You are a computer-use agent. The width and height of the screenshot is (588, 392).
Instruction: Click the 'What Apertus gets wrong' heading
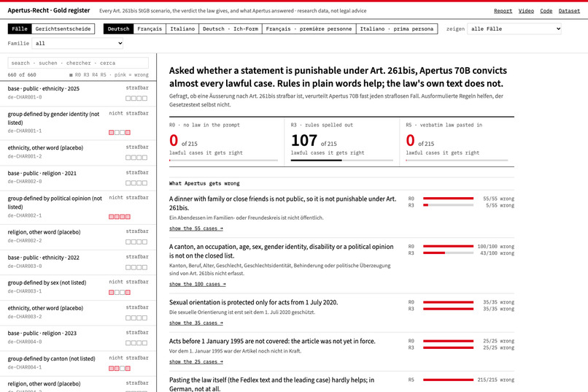(x=204, y=183)
